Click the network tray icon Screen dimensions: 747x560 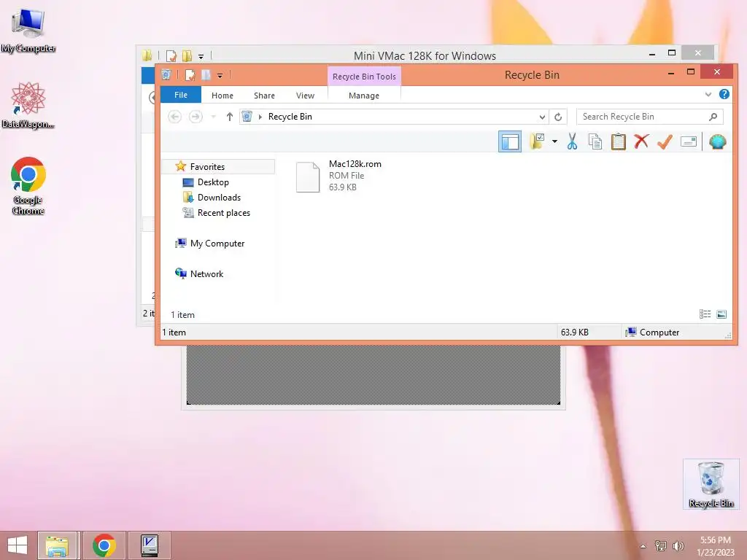pos(661,546)
